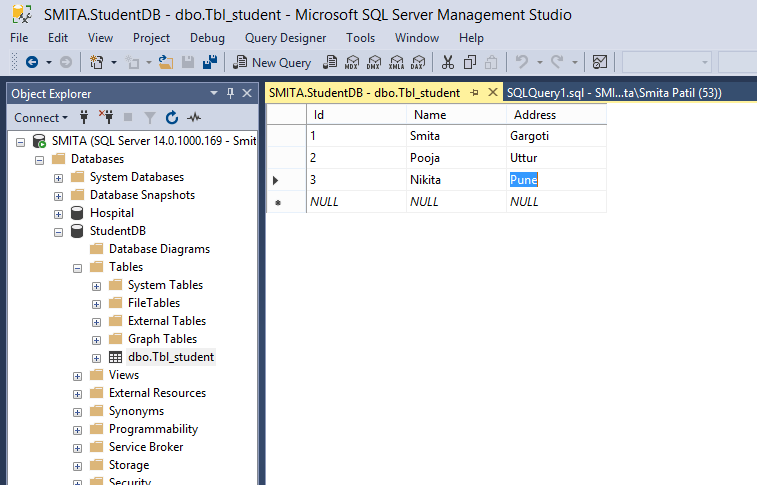Screen dimensions: 757x485
Task: Expand the dbo.Tbl_student table node
Action: coord(97,359)
